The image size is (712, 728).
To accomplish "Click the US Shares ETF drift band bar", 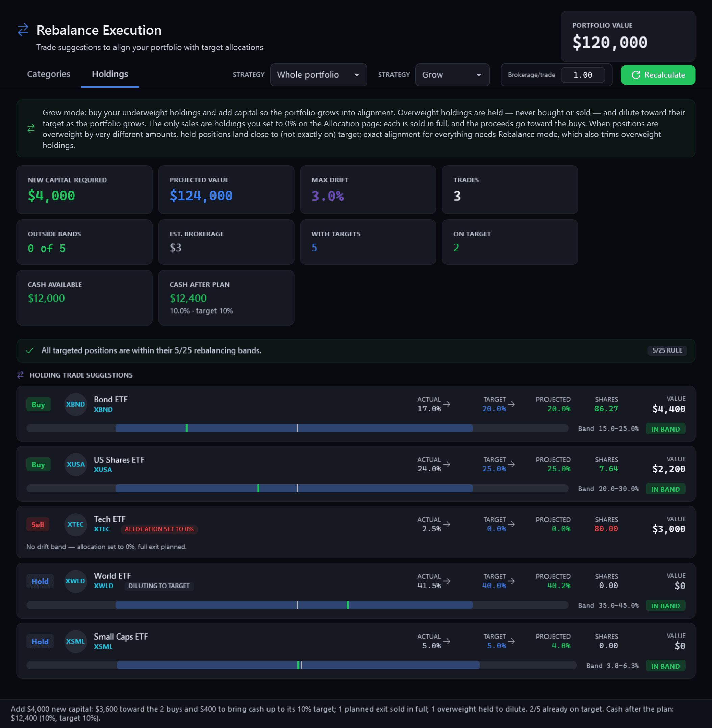I will point(297,488).
